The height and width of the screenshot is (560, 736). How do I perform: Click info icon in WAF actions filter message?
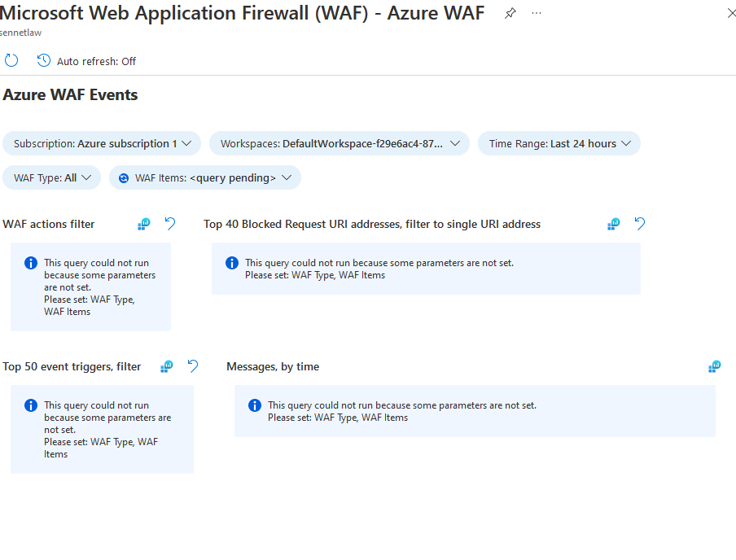coord(31,263)
